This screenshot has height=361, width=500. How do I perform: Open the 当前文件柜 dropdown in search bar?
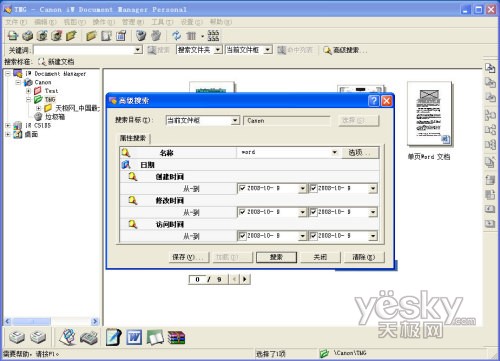coord(268,50)
